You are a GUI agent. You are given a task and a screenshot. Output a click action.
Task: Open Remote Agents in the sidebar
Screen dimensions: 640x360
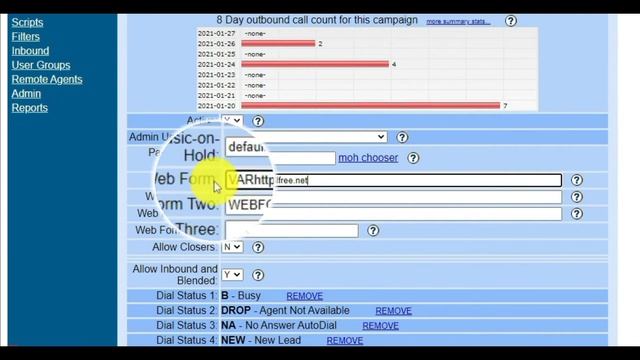coord(47,80)
